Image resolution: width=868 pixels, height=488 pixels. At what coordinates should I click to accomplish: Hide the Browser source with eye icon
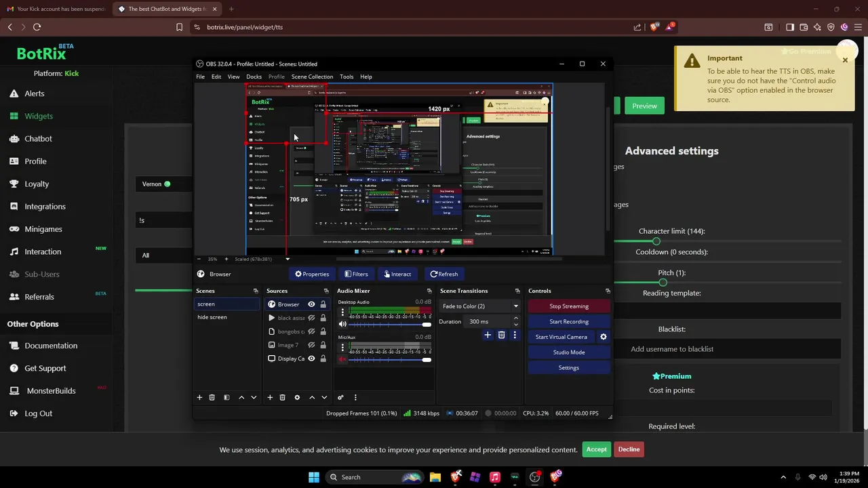coord(311,304)
